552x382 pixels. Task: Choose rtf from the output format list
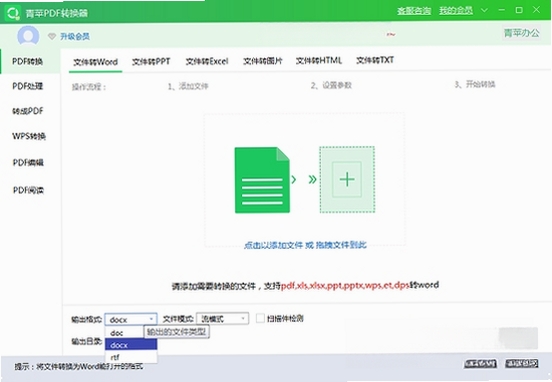[131, 357]
